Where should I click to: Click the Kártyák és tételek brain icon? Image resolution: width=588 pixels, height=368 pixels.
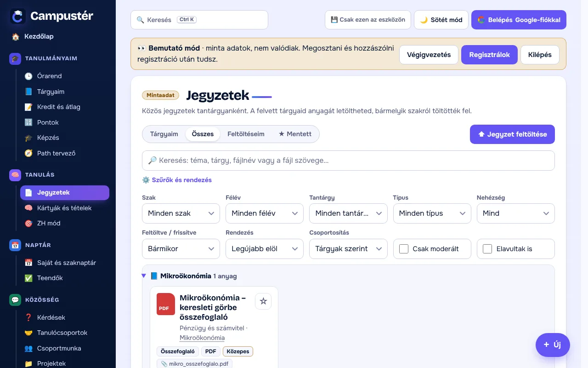tap(28, 208)
